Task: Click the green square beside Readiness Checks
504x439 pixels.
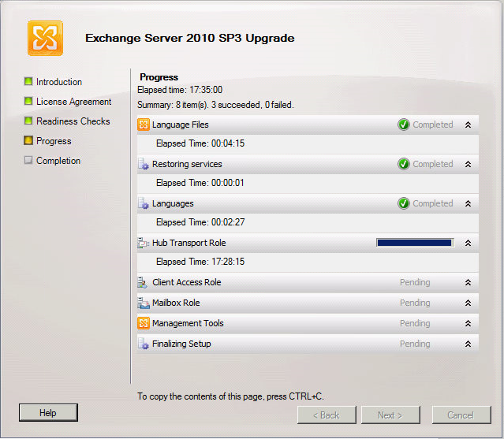Action: click(x=28, y=121)
